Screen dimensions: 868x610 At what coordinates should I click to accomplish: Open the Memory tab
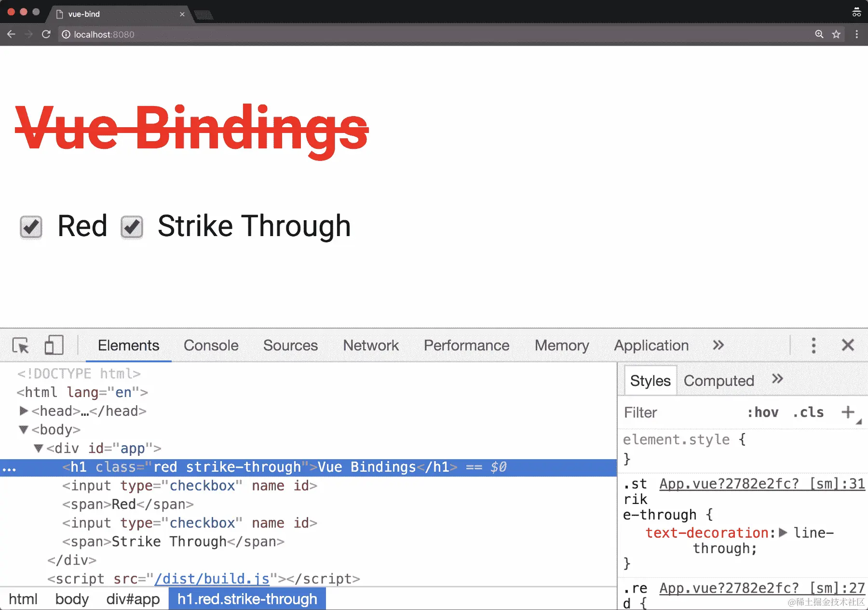(x=562, y=345)
